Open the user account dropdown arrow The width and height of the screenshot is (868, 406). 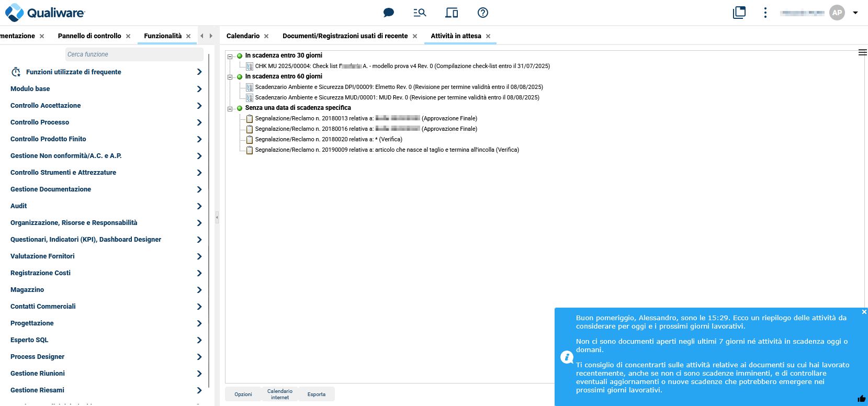[855, 13]
